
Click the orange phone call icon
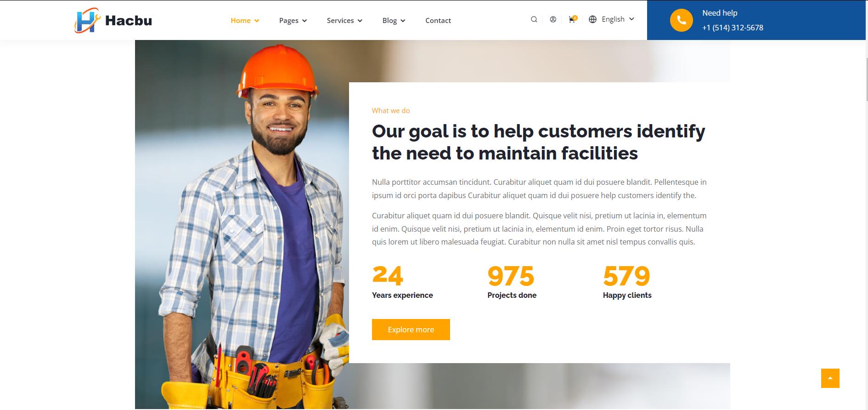[x=681, y=20]
